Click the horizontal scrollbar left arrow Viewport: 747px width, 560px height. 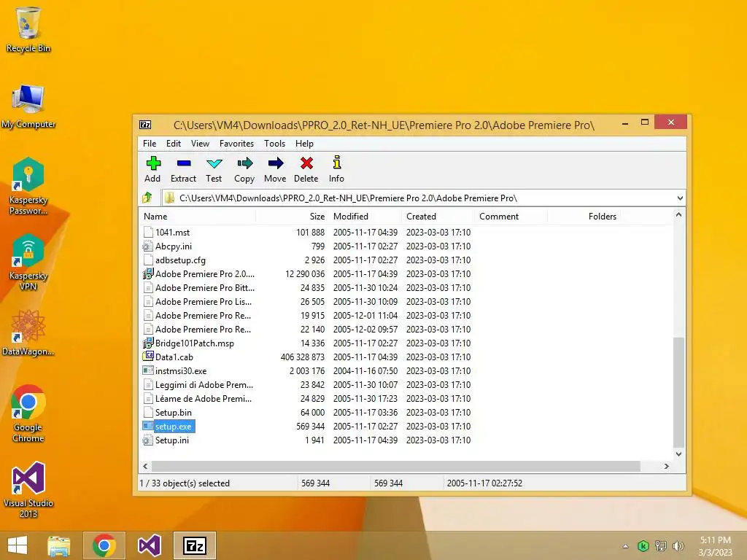point(145,466)
